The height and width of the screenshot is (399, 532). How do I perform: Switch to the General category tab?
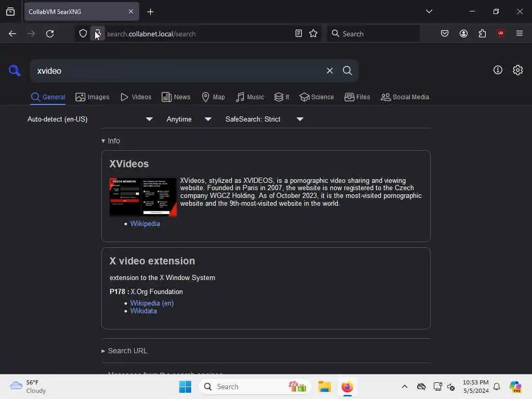48,97
